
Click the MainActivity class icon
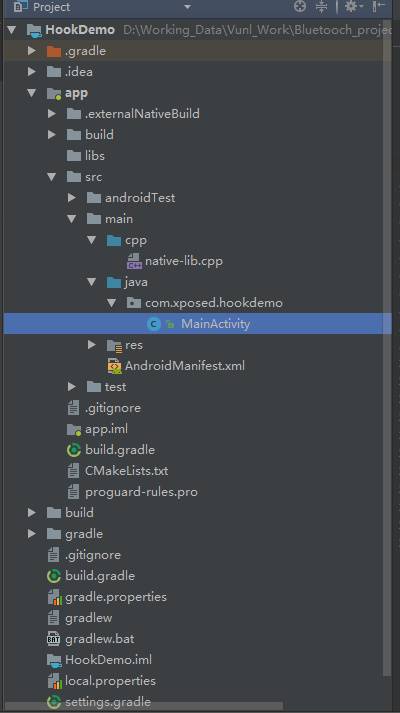(154, 324)
